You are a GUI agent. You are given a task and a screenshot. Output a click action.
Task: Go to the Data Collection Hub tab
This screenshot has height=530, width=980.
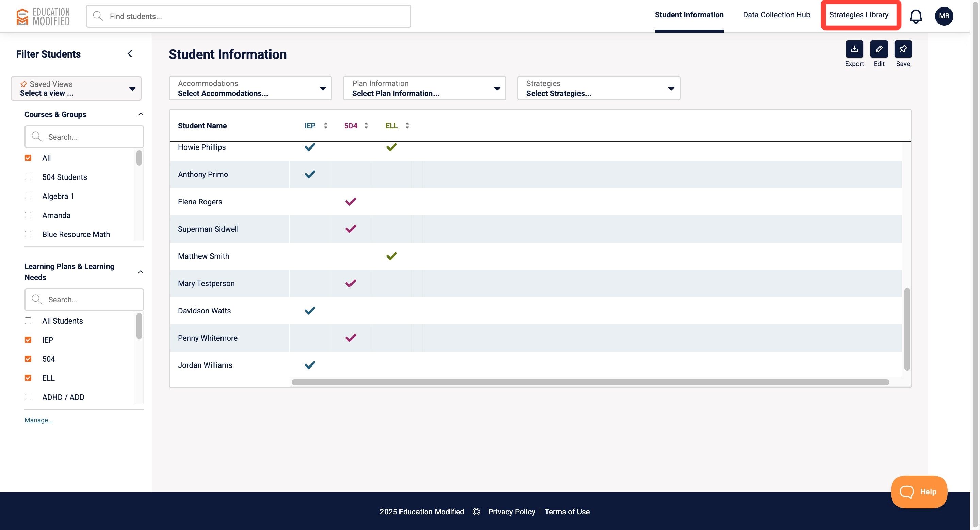point(776,15)
